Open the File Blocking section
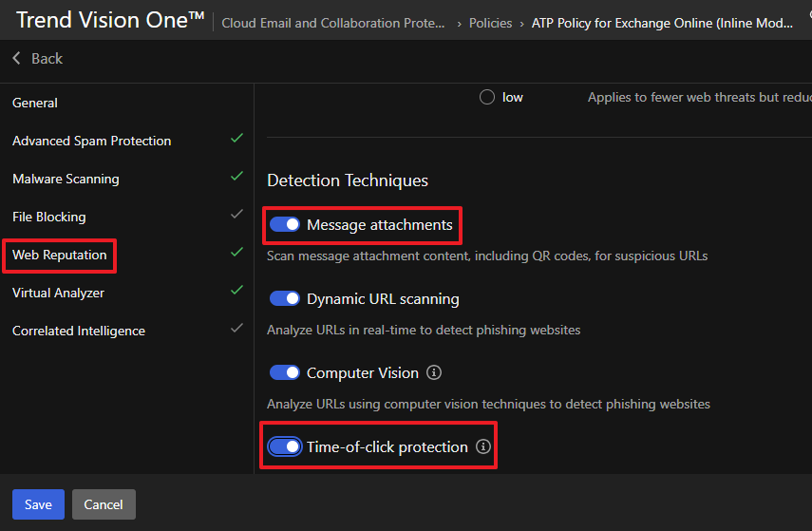The width and height of the screenshot is (812, 531). 49,217
